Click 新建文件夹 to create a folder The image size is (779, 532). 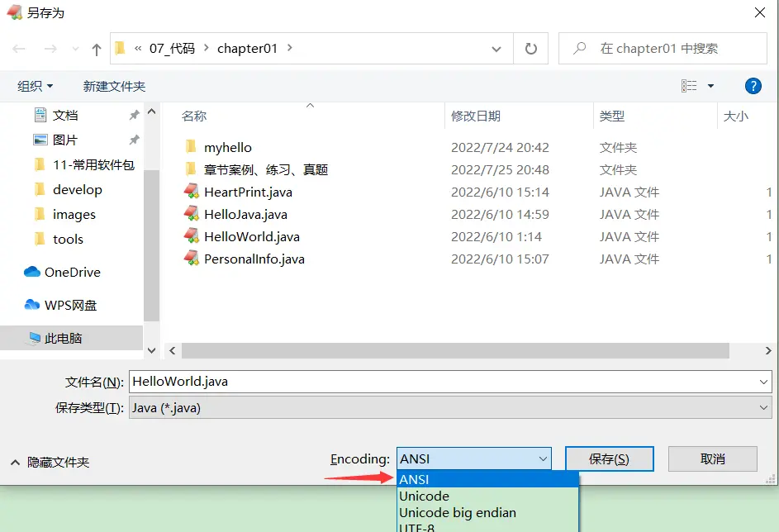[114, 86]
